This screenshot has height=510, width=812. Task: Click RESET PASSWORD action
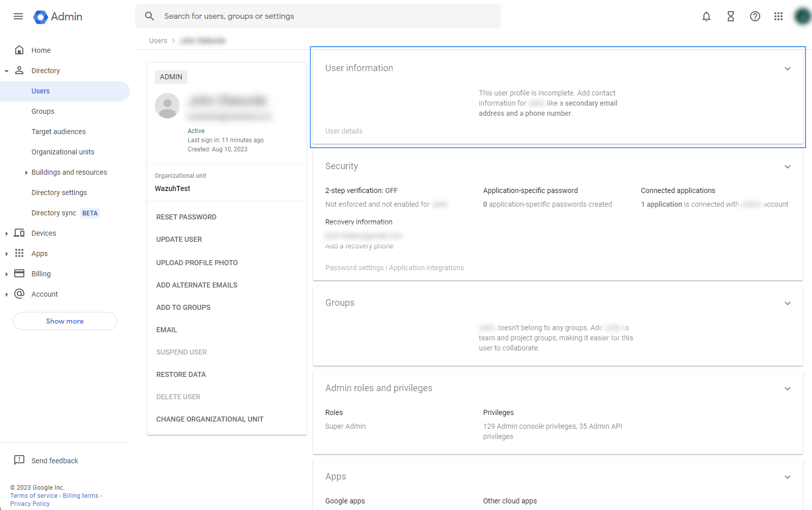tap(186, 217)
